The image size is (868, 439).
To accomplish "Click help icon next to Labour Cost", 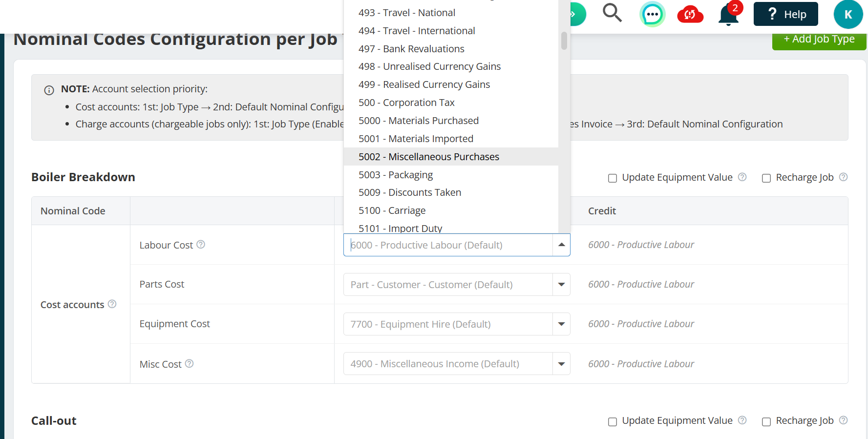I will (x=201, y=244).
